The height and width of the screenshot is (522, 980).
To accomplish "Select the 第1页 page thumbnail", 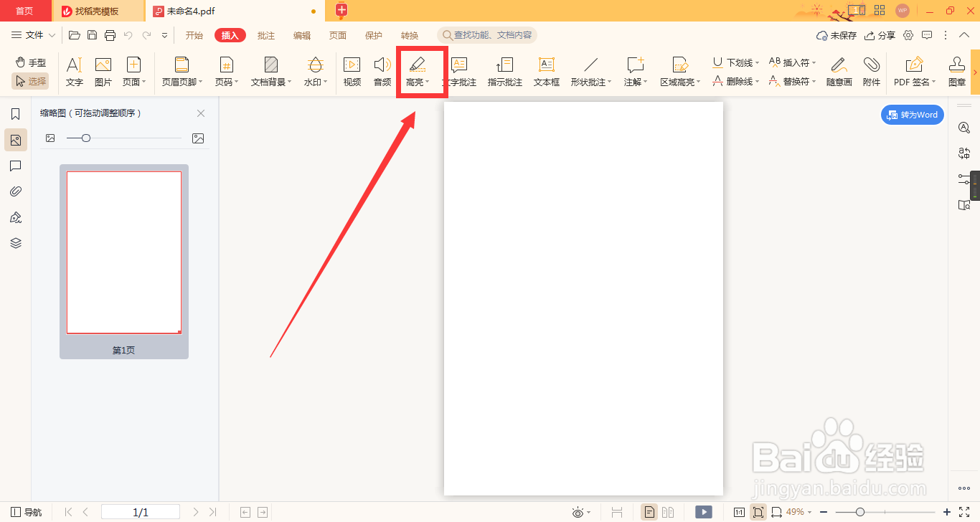I will (124, 262).
